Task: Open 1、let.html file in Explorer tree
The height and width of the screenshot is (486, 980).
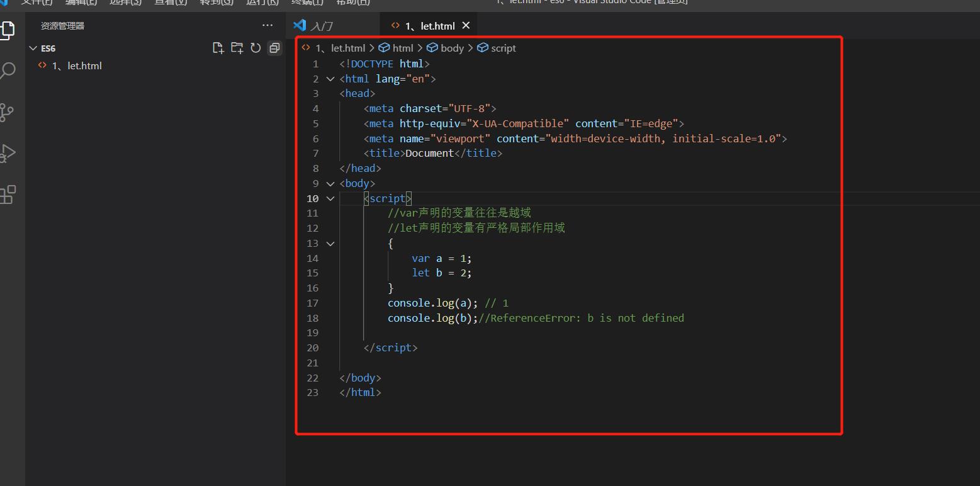Action: [155, 65]
